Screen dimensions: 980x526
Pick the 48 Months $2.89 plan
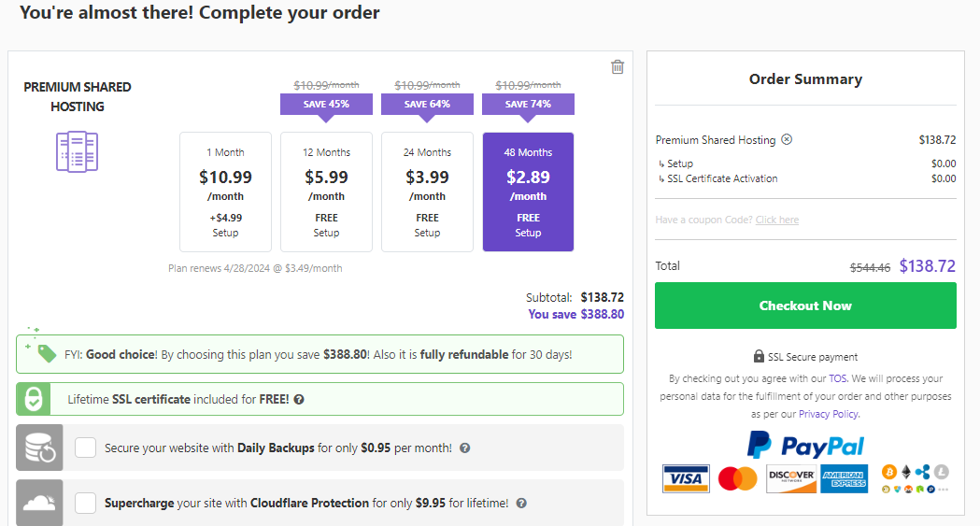tap(528, 192)
